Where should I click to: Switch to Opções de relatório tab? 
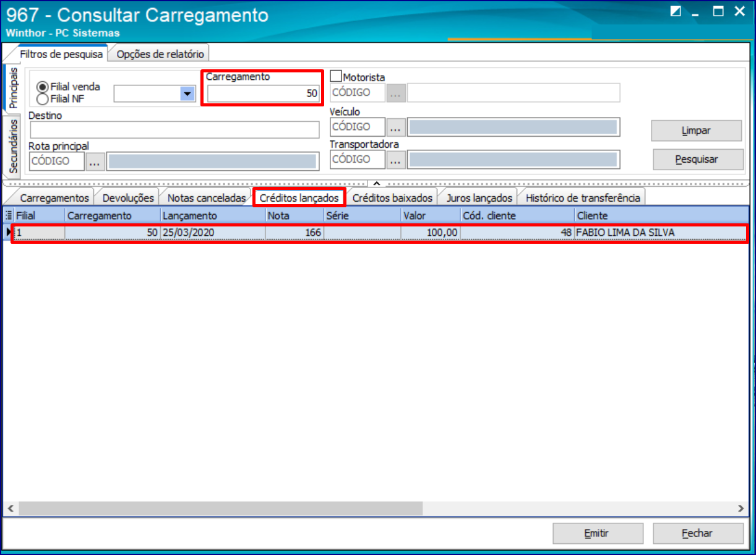click(160, 54)
